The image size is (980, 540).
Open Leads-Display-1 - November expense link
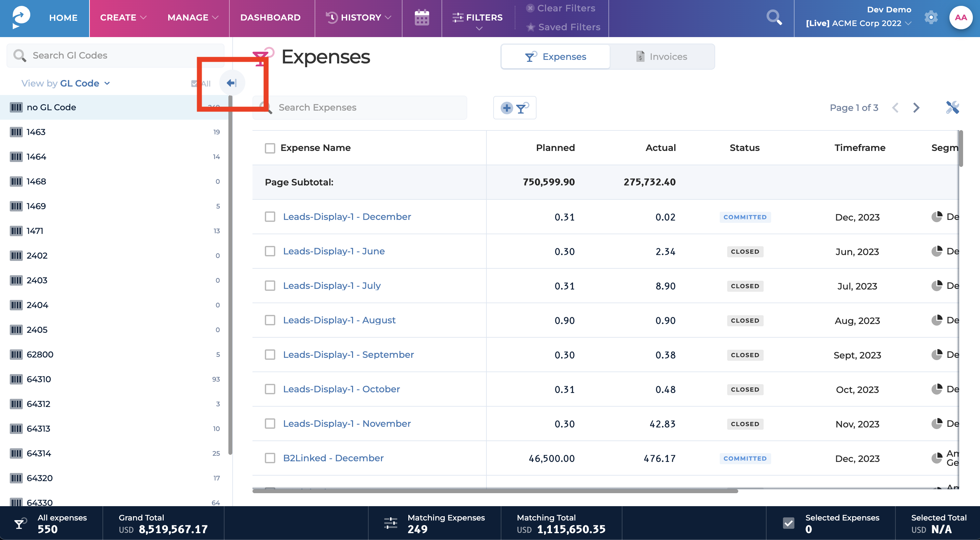(x=347, y=424)
